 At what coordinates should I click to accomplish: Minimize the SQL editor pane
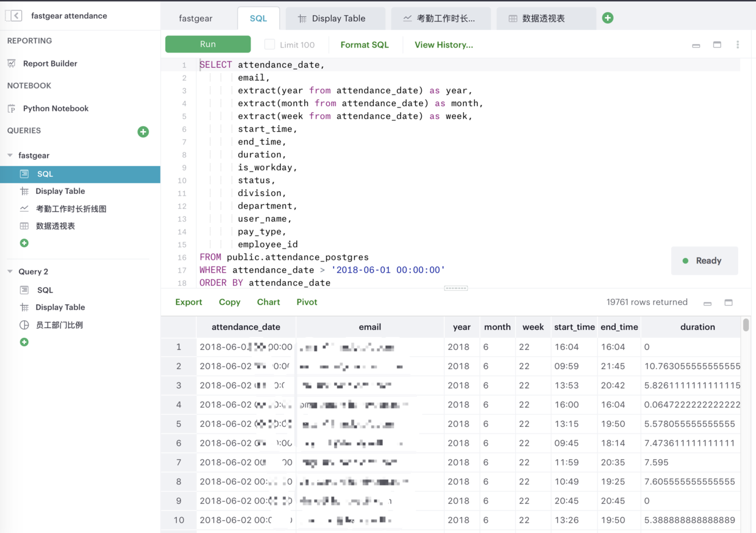click(696, 45)
